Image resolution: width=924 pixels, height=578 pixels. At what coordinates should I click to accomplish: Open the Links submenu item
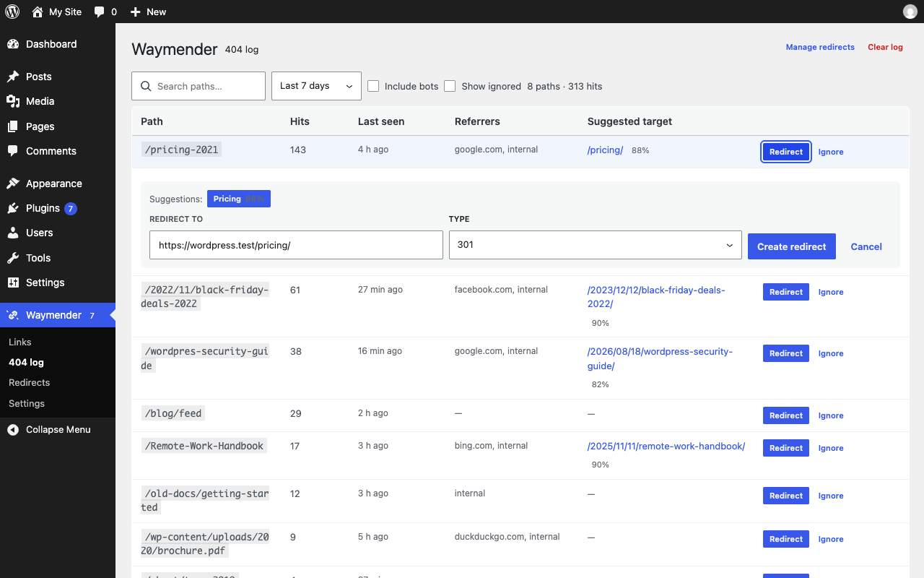point(20,342)
